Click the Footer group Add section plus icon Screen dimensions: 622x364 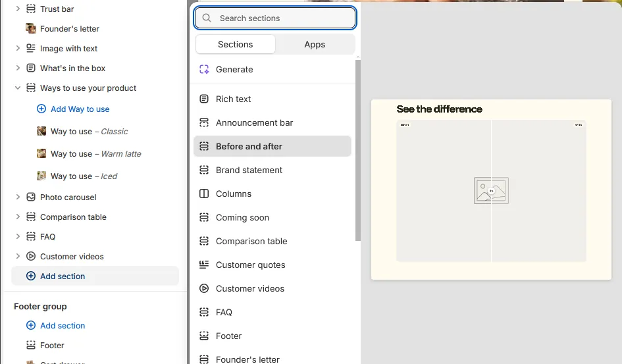pos(30,326)
